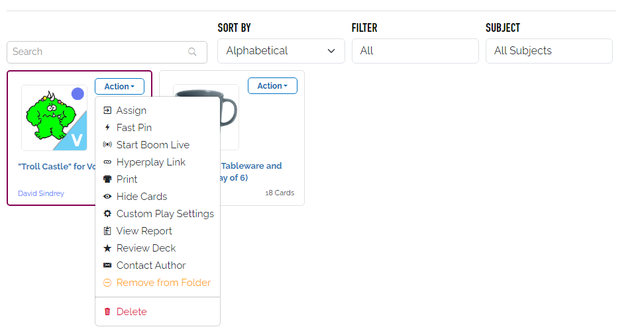Click the Contact Author envelope icon
This screenshot has height=331, width=644.
point(107,265)
